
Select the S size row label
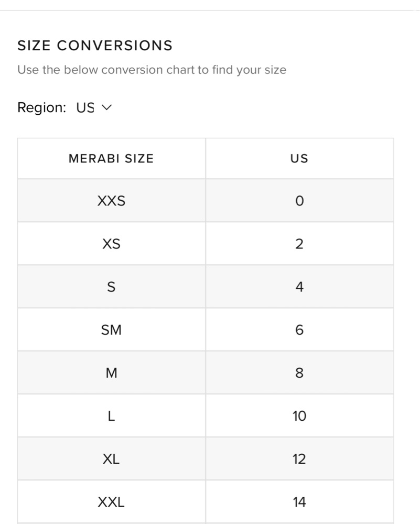111,287
